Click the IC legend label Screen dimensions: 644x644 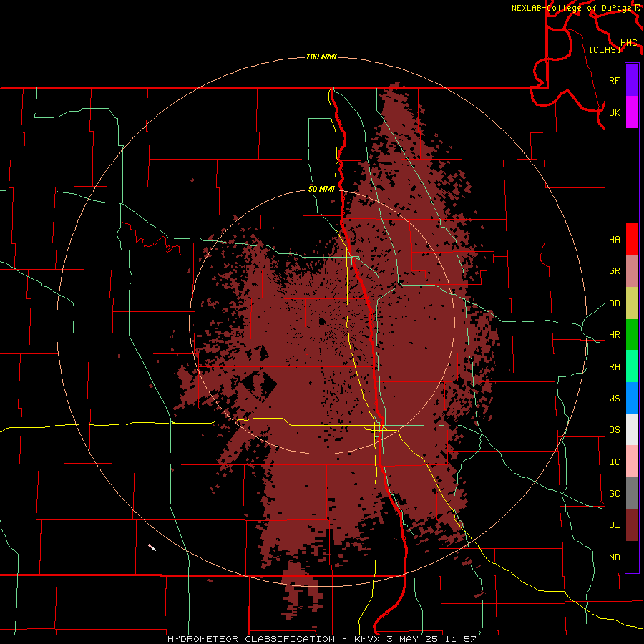click(614, 462)
